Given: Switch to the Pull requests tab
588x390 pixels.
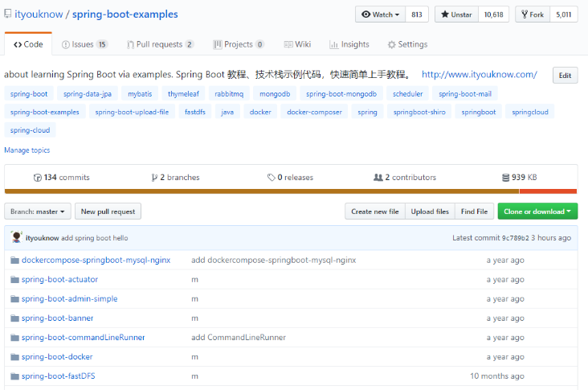Looking at the screenshot, I should pyautogui.click(x=160, y=44).
